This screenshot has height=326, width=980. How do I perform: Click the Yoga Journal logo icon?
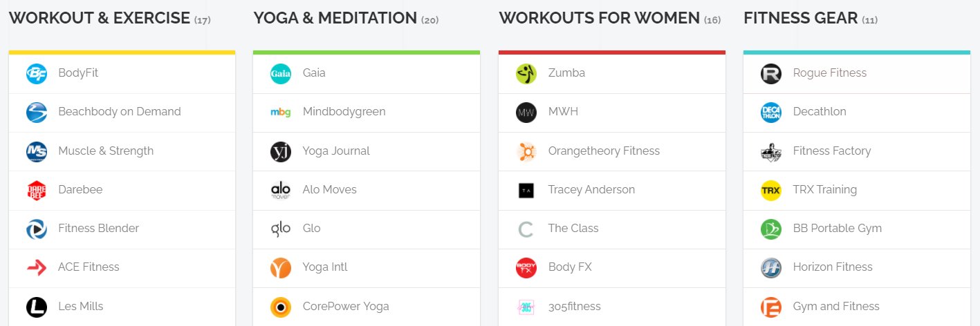coord(281,151)
